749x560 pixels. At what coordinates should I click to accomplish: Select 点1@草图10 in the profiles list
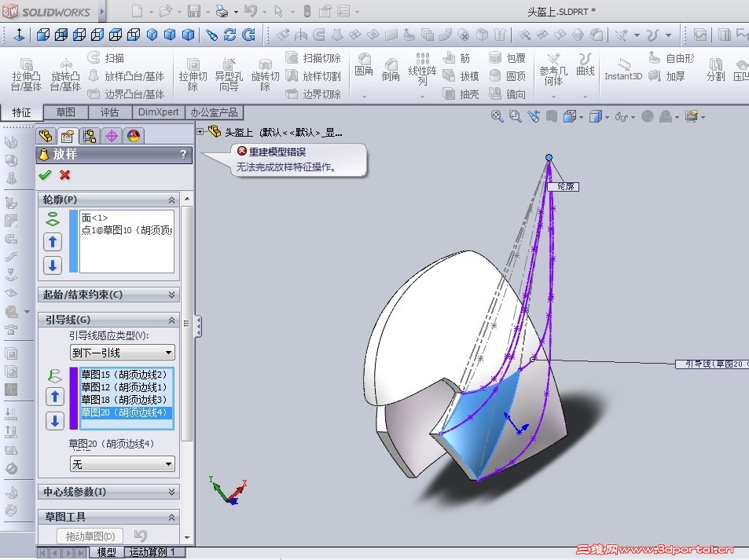127,230
